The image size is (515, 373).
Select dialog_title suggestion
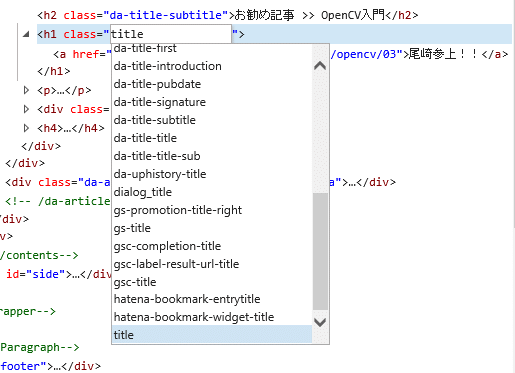(212, 192)
